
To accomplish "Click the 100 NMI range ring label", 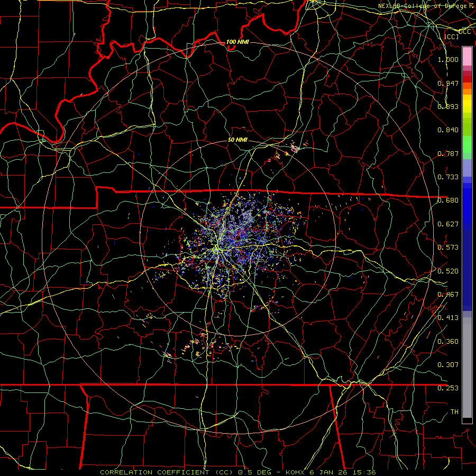I will click(x=237, y=42).
